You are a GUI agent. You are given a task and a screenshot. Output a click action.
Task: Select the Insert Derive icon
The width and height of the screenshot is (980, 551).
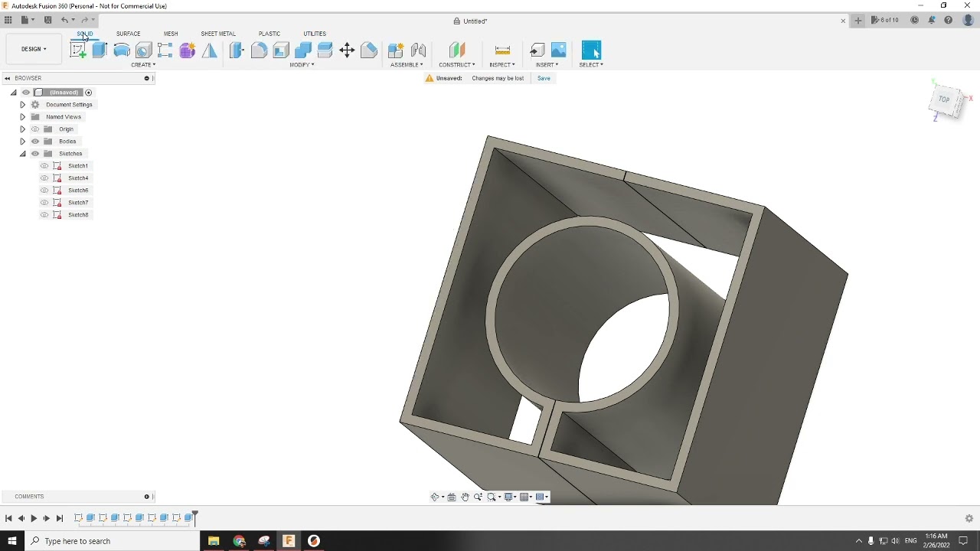pyautogui.click(x=537, y=51)
